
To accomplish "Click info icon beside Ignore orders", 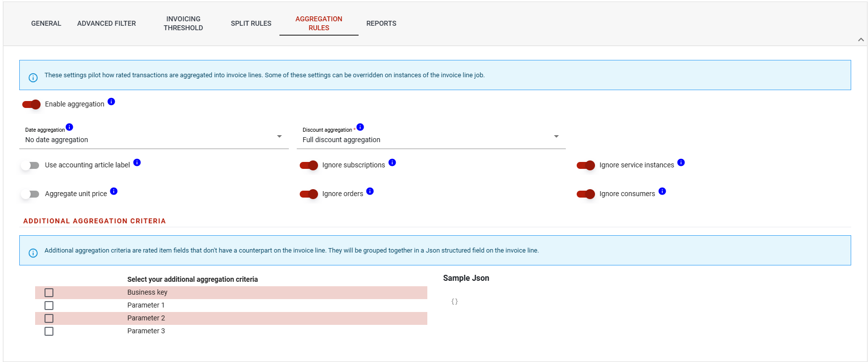I will pyautogui.click(x=370, y=191).
